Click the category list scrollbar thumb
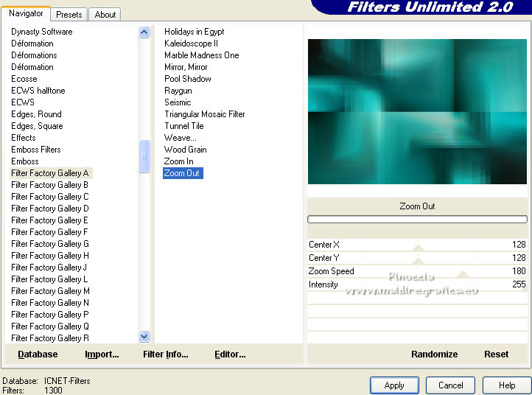532x395 pixels. tap(144, 156)
